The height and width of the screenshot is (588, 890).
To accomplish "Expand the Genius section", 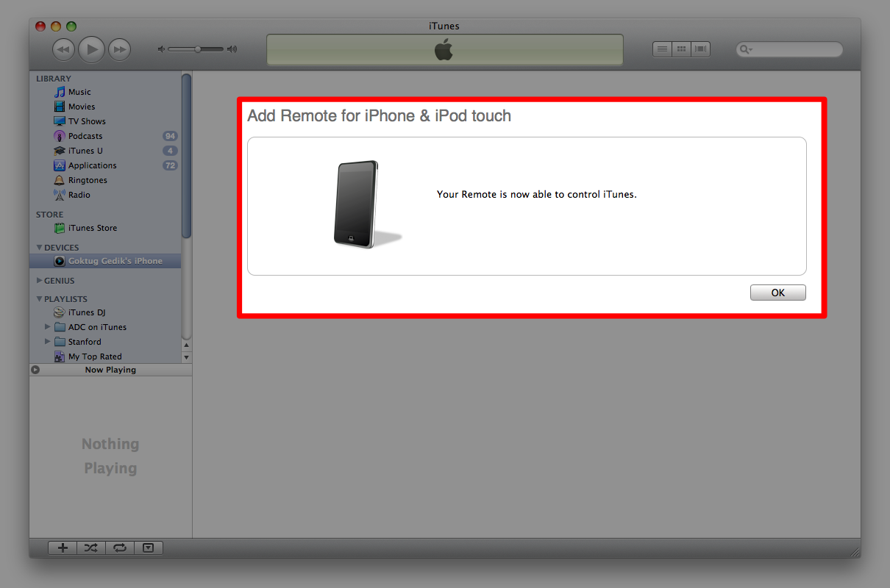I will point(40,281).
